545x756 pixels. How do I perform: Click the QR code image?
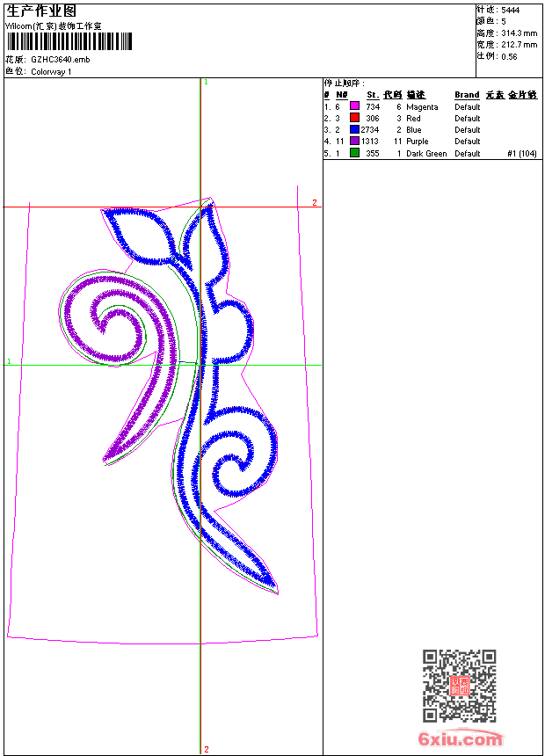tap(460, 686)
